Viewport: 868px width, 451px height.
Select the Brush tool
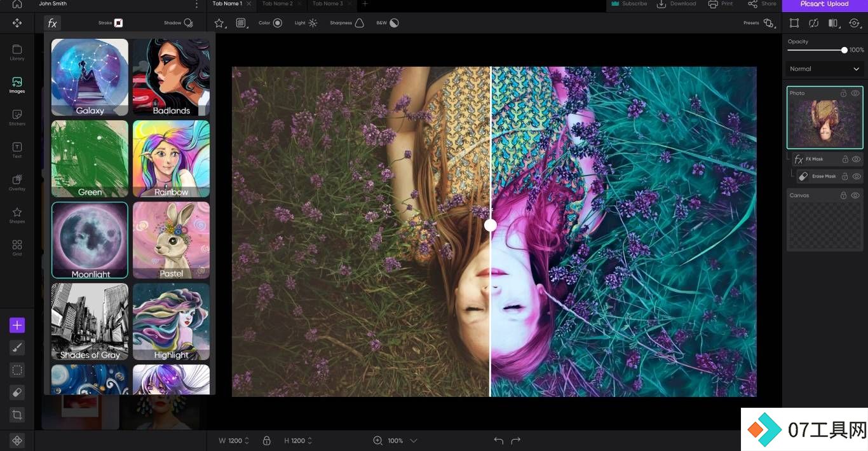17,348
